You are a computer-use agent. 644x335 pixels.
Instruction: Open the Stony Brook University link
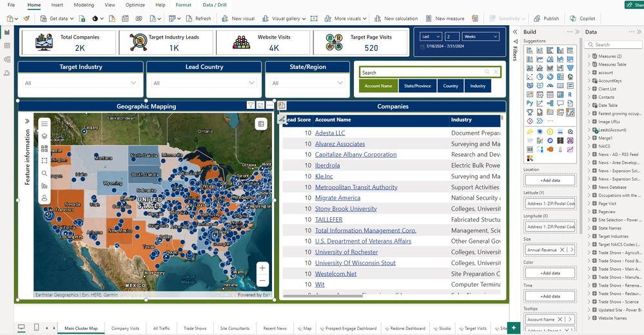(x=346, y=209)
